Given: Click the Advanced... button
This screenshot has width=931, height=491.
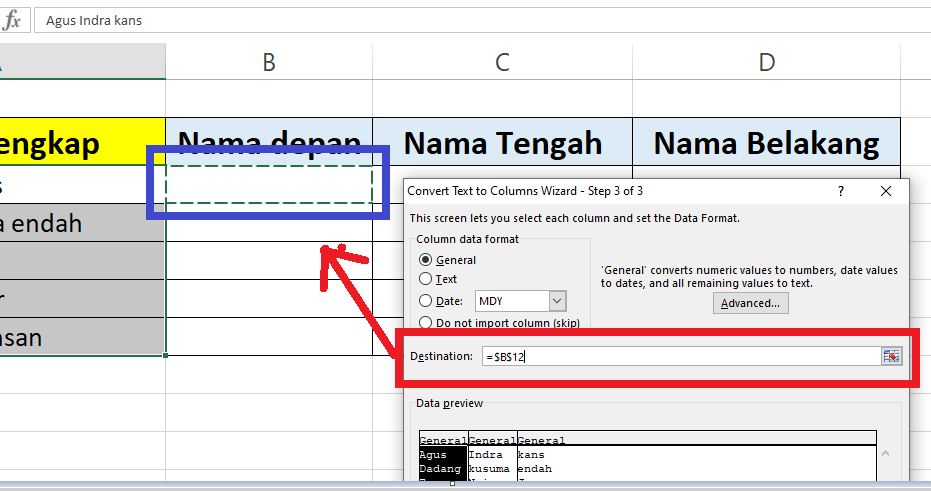Looking at the screenshot, I should [x=750, y=303].
